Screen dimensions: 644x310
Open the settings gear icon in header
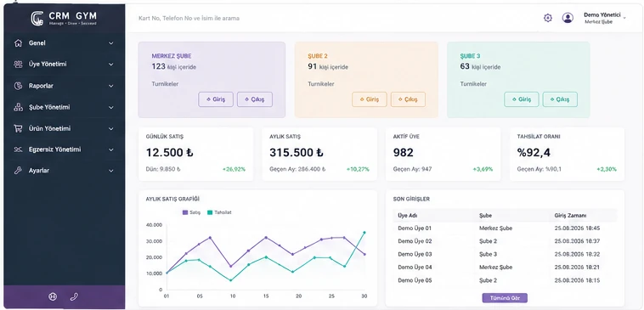pos(547,18)
